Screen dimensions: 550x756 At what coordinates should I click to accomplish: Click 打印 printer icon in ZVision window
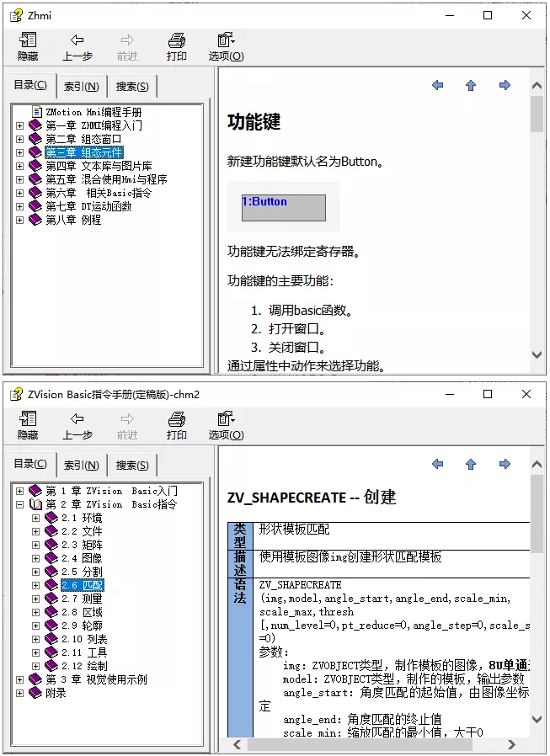pyautogui.click(x=177, y=419)
